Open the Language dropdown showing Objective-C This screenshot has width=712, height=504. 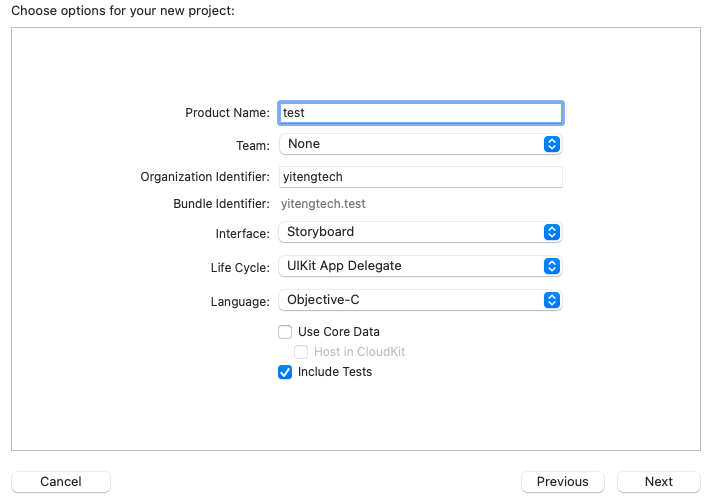click(x=420, y=300)
